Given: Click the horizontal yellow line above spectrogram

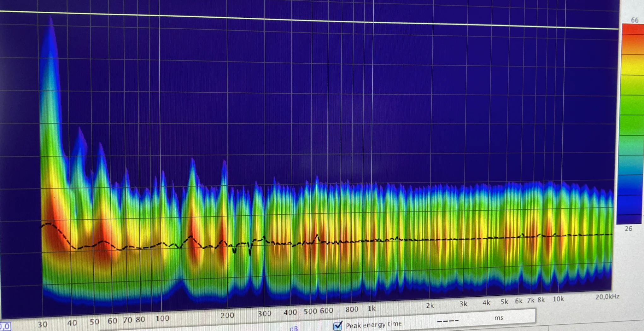Looking at the screenshot, I should tap(309, 20).
